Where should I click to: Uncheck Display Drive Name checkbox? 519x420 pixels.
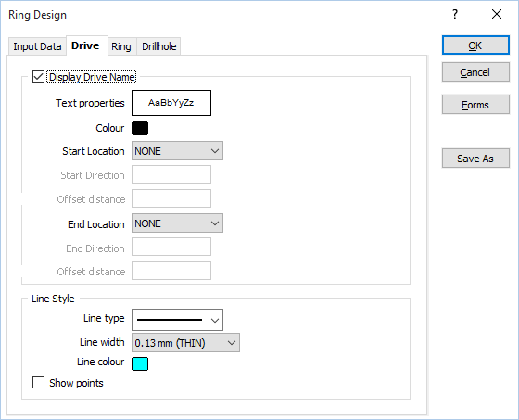38,77
